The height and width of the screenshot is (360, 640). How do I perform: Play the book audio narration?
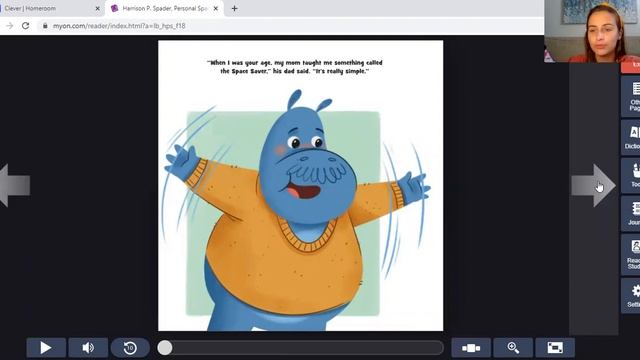46,348
